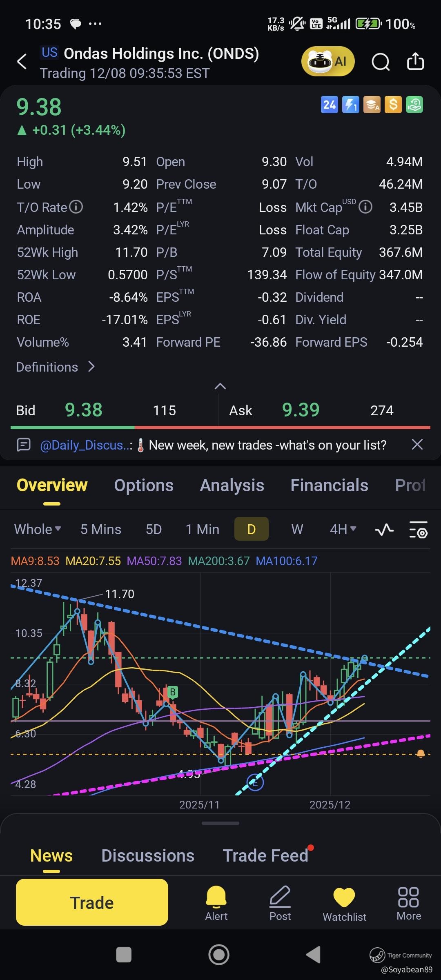Tap the Android recent apps square
Image resolution: width=441 pixels, height=980 pixels.
coord(124,955)
